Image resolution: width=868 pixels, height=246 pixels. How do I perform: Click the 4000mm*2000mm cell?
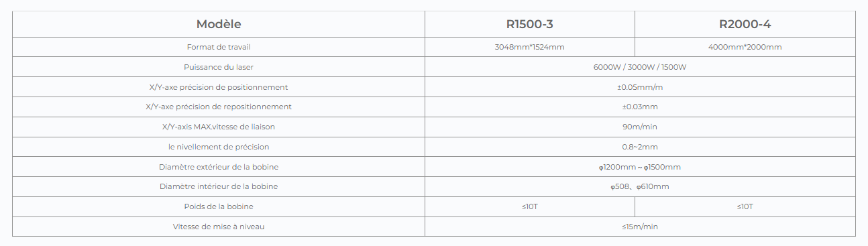[745, 47]
